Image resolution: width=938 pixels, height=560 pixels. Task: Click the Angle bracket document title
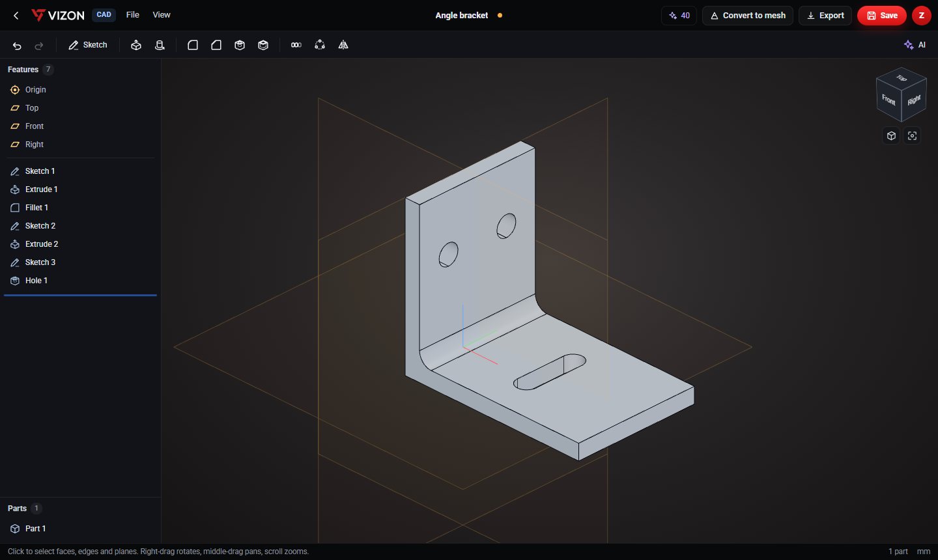(461, 15)
